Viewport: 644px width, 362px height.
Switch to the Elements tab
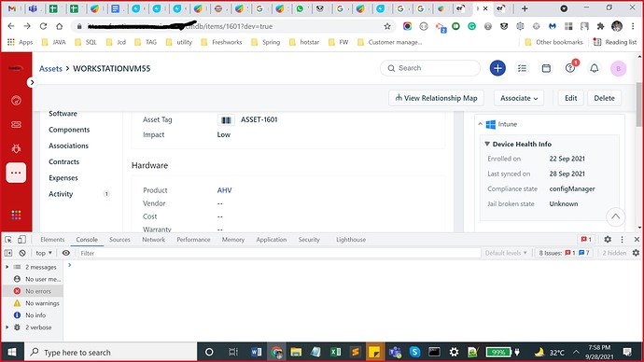52,239
